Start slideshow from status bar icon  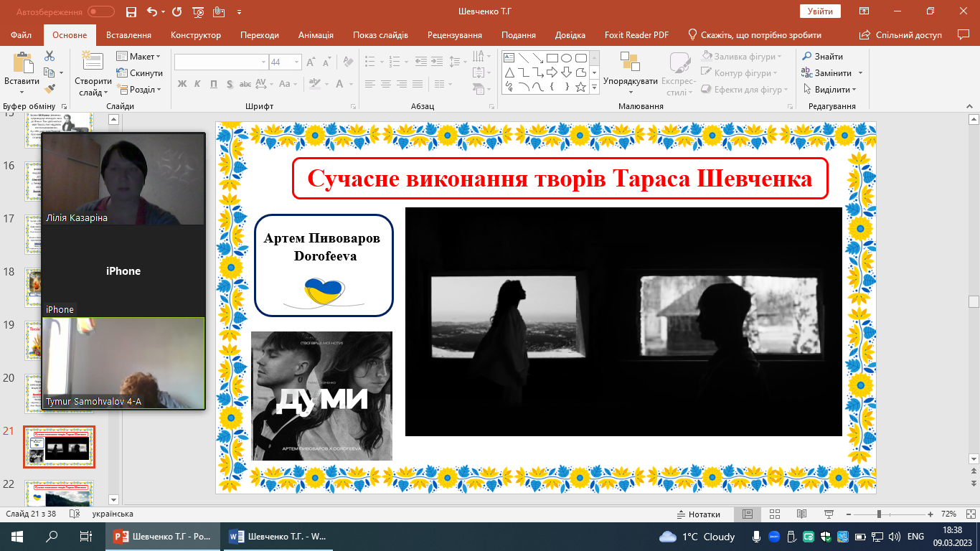coord(828,514)
